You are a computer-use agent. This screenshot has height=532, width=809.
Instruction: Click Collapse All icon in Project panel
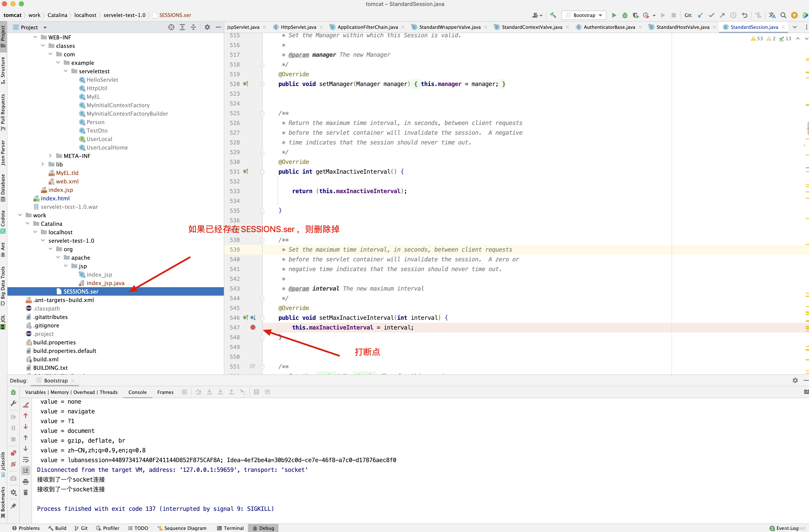[193, 27]
